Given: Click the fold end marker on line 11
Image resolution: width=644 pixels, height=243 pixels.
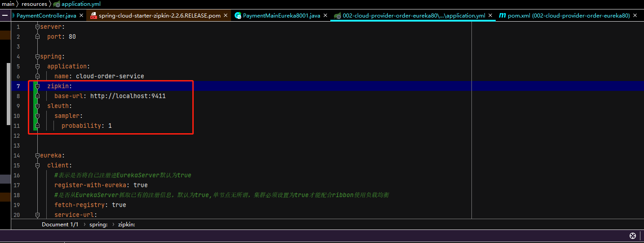Looking at the screenshot, I should click(38, 126).
